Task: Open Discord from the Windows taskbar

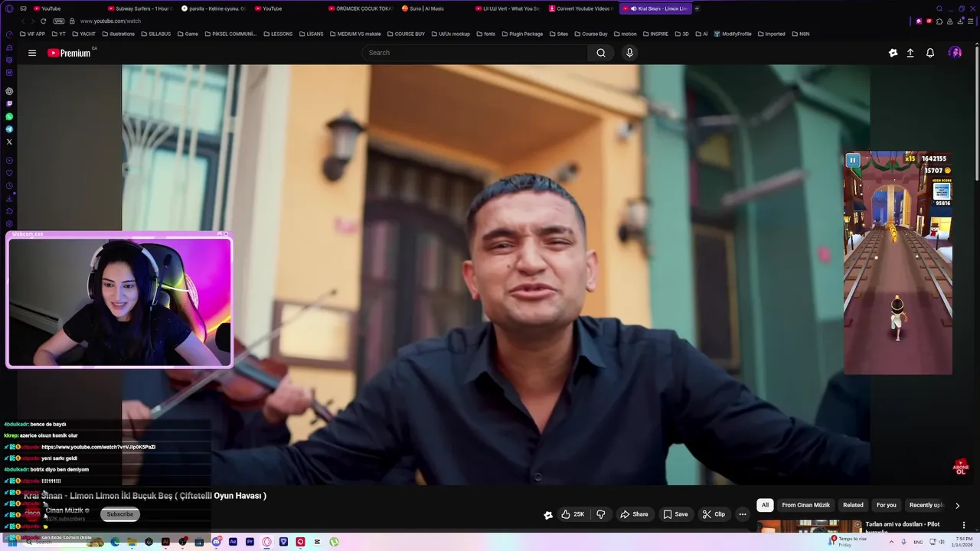Action: click(217, 542)
